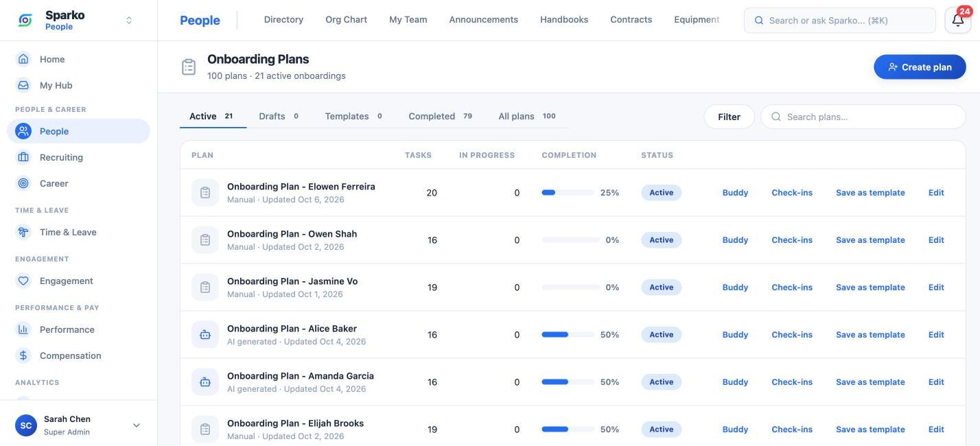
Task: Click Buddy for Elijah Brooks
Action: click(x=735, y=430)
